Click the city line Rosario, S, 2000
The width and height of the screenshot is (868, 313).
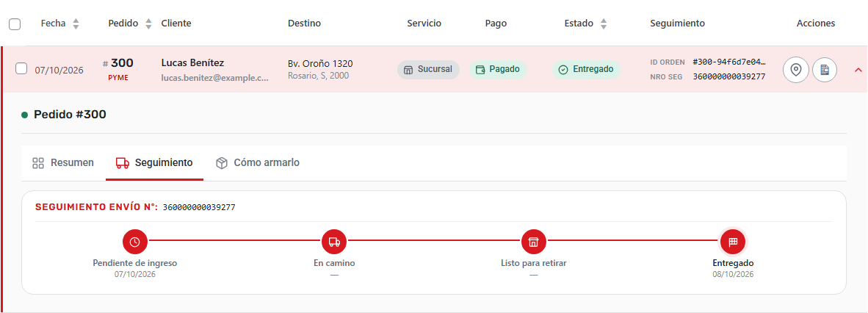pyautogui.click(x=318, y=76)
